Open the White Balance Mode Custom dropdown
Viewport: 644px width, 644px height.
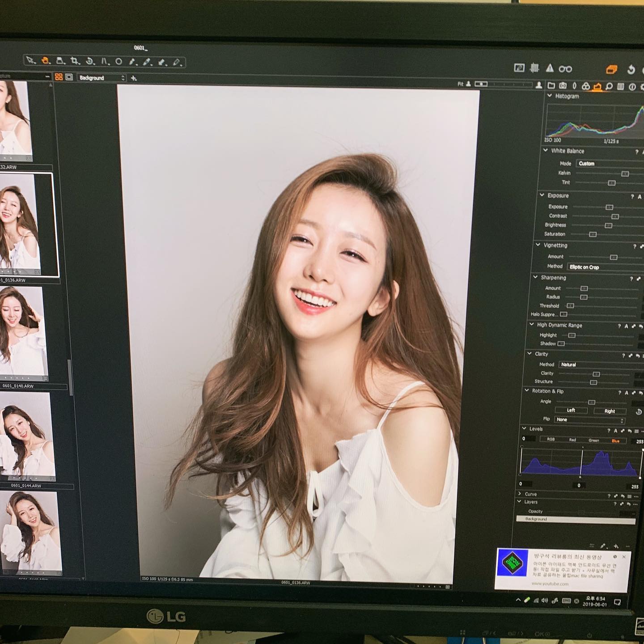click(x=609, y=164)
